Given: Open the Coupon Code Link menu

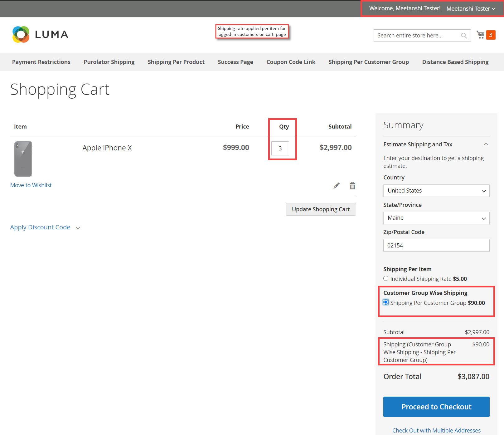Looking at the screenshot, I should (x=291, y=62).
